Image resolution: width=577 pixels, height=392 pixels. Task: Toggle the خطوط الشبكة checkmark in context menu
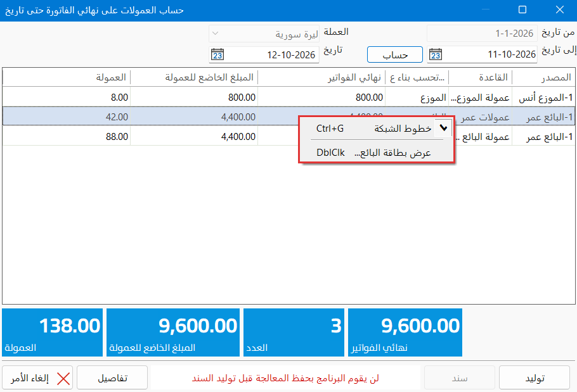[x=443, y=128]
